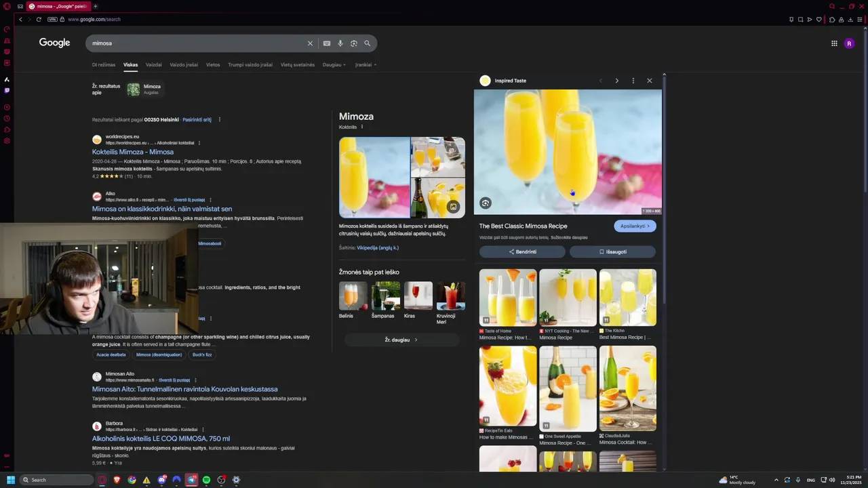Open the Google apps grid
Screen dimensions: 868x488
[x=834, y=43]
